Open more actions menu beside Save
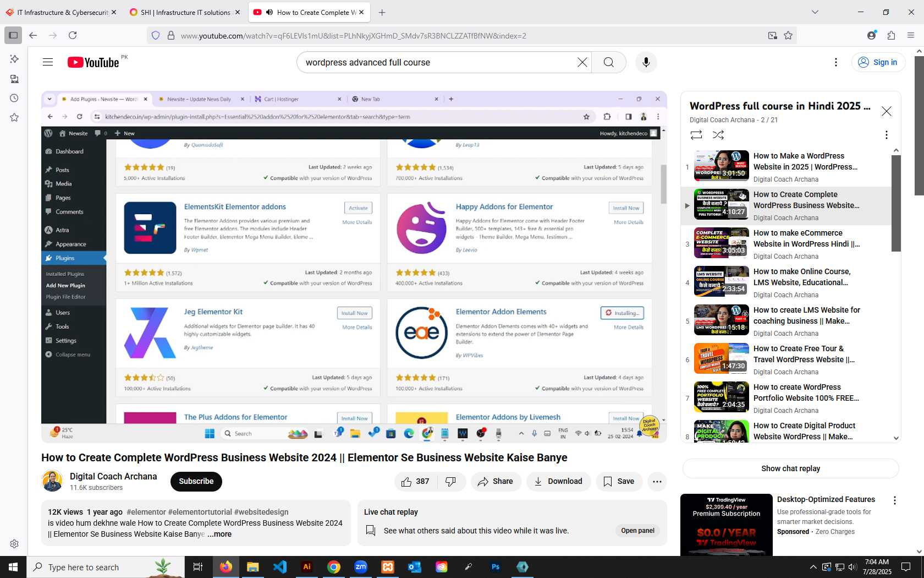The image size is (924, 578). point(657,482)
